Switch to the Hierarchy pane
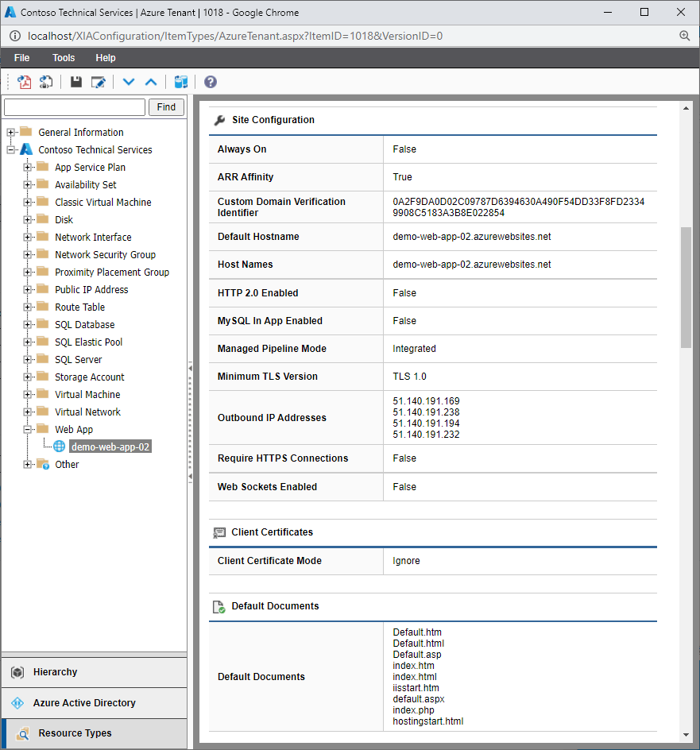 point(95,672)
